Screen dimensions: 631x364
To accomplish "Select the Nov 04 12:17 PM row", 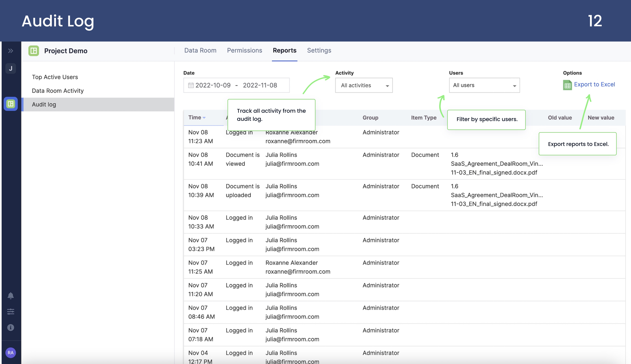I will click(404, 355).
